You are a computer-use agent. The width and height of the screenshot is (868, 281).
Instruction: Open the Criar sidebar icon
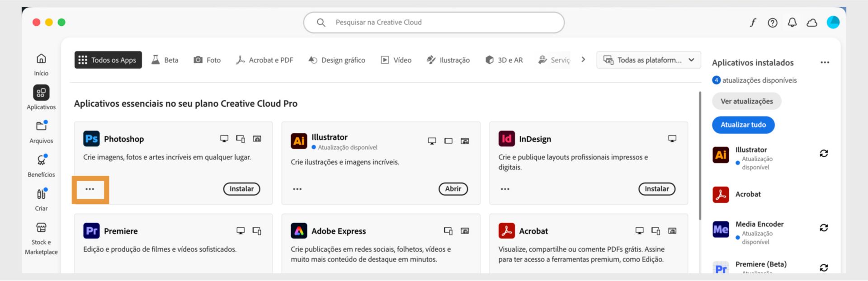42,194
